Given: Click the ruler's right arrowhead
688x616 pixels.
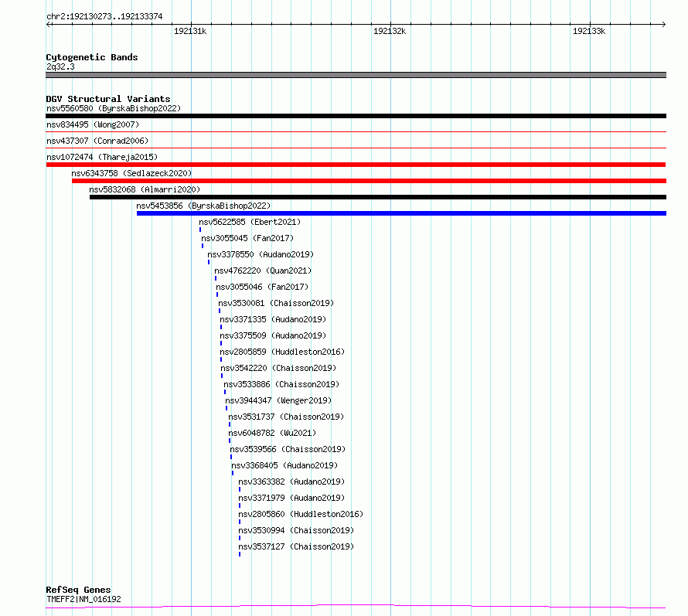Looking at the screenshot, I should pos(664,25).
